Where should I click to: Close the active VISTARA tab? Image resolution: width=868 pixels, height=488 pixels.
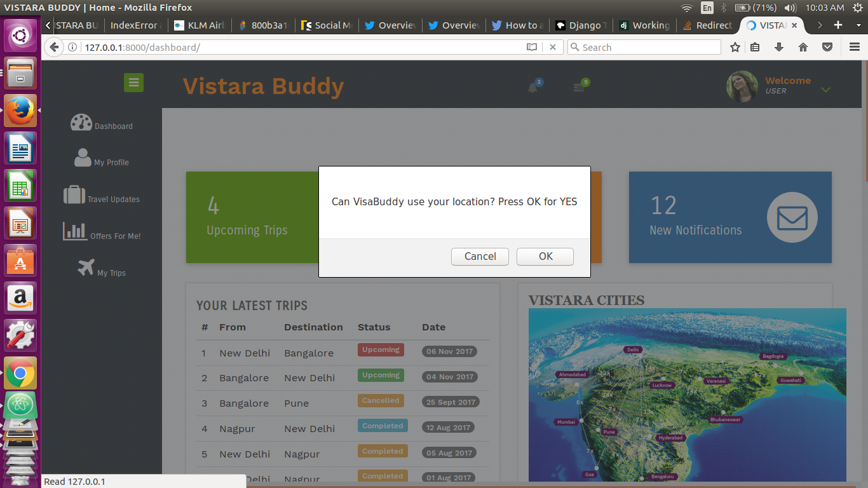(794, 25)
